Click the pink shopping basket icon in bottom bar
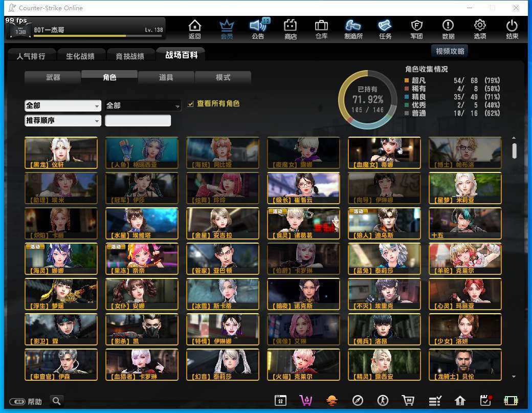Screen dimensions: 532x413 coord(306,401)
